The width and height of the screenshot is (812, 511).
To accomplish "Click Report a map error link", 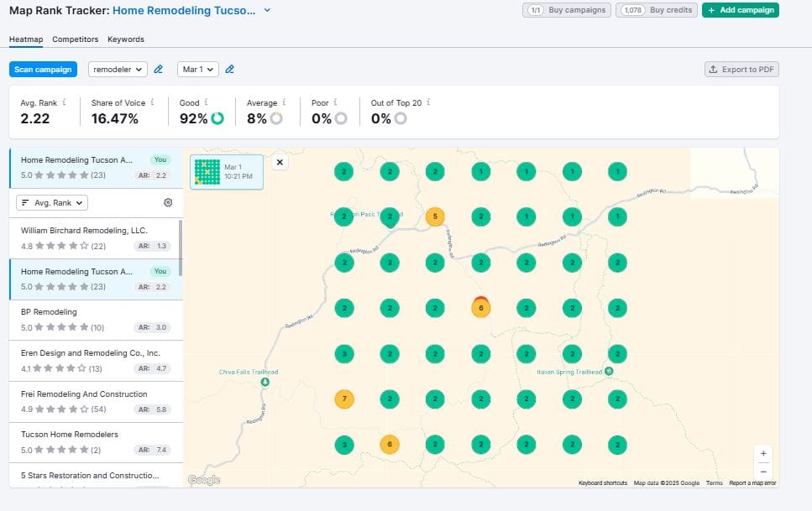I will pyautogui.click(x=752, y=482).
